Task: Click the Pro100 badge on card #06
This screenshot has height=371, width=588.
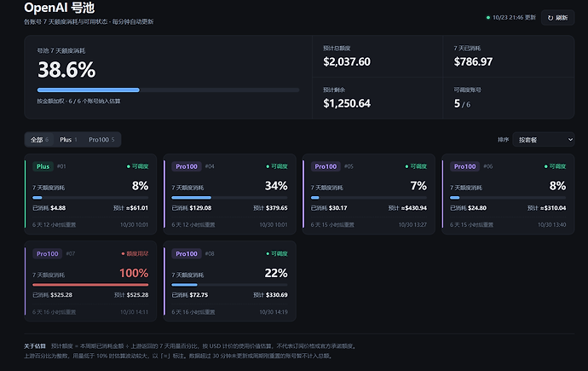Action: pyautogui.click(x=464, y=166)
